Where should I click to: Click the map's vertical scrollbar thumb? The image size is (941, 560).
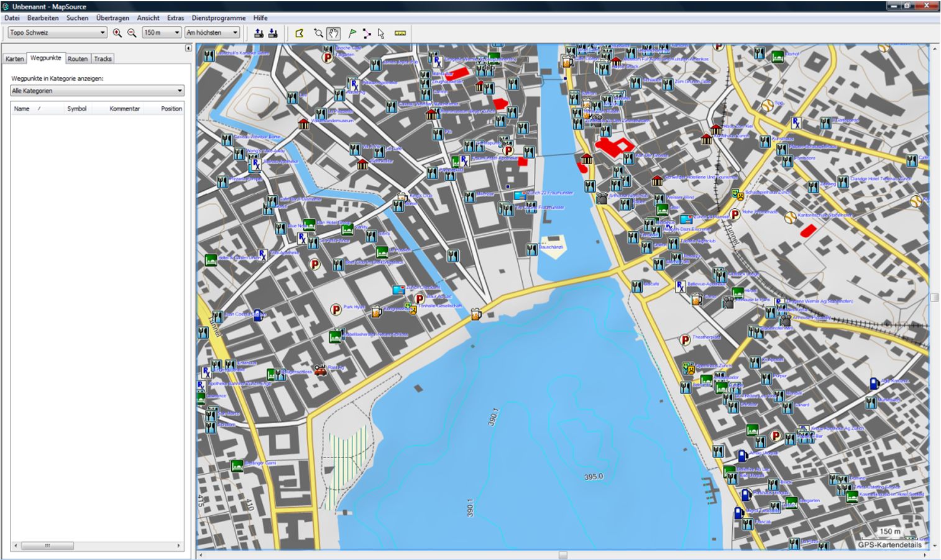pyautogui.click(x=934, y=297)
